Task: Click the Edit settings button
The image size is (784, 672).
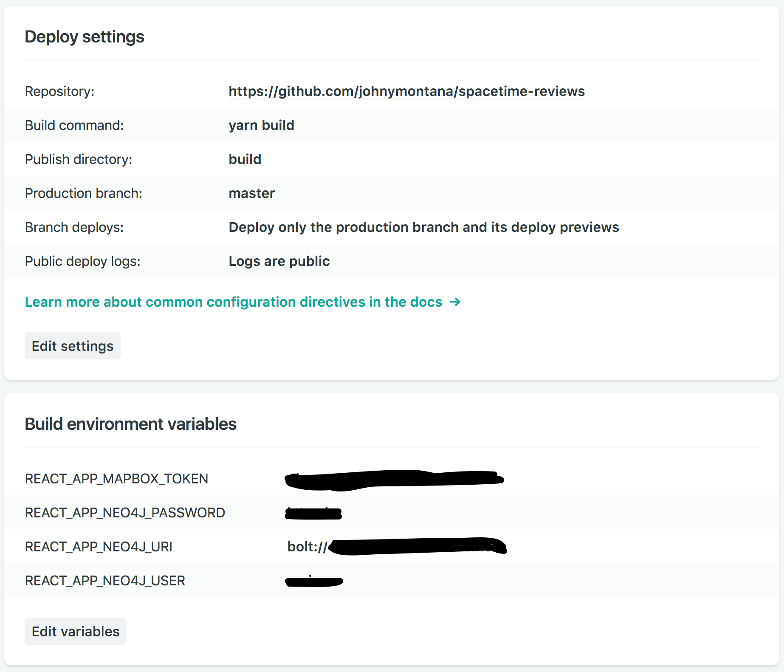Action: point(73,346)
